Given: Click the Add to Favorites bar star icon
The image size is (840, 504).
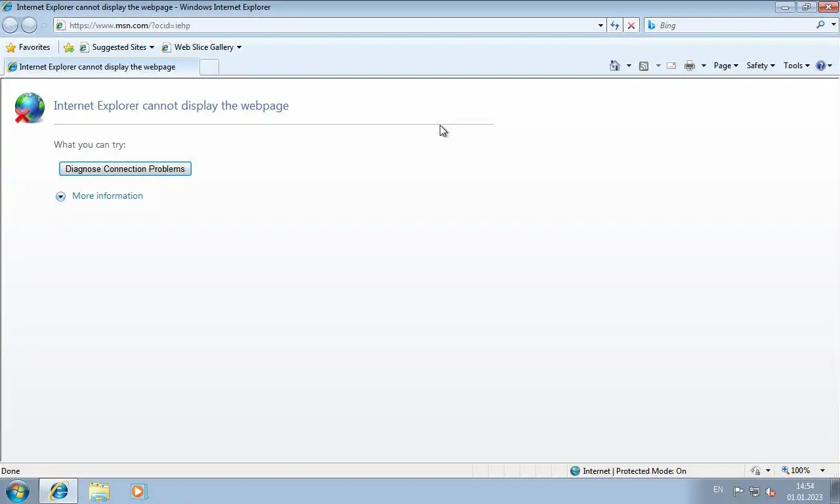Looking at the screenshot, I should tap(69, 47).
